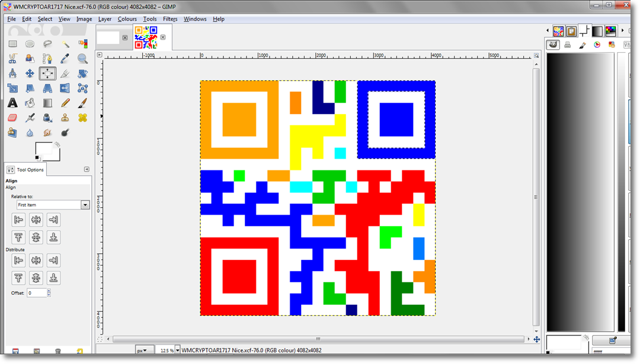The height and width of the screenshot is (364, 640).
Task: Show previous dock tabs with left arrow
Action: pos(548,31)
